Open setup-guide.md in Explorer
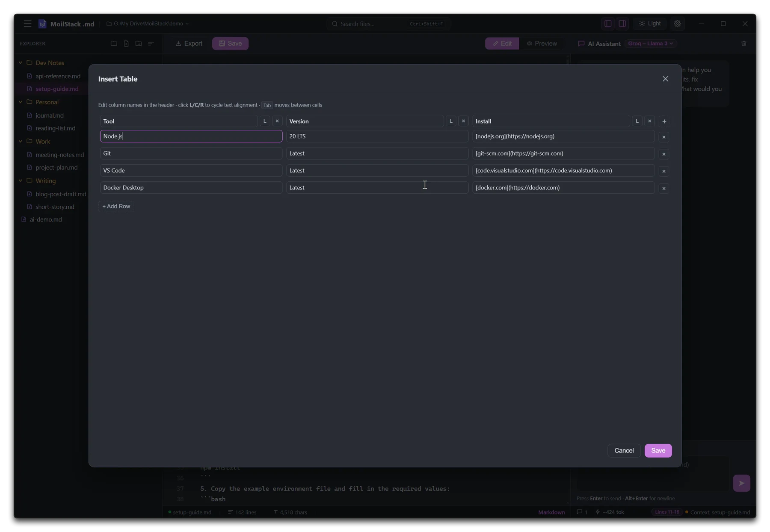 (53, 89)
